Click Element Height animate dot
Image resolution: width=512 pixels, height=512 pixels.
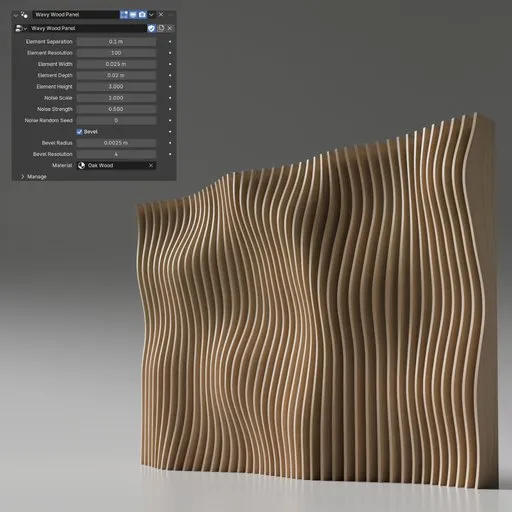coord(170,87)
